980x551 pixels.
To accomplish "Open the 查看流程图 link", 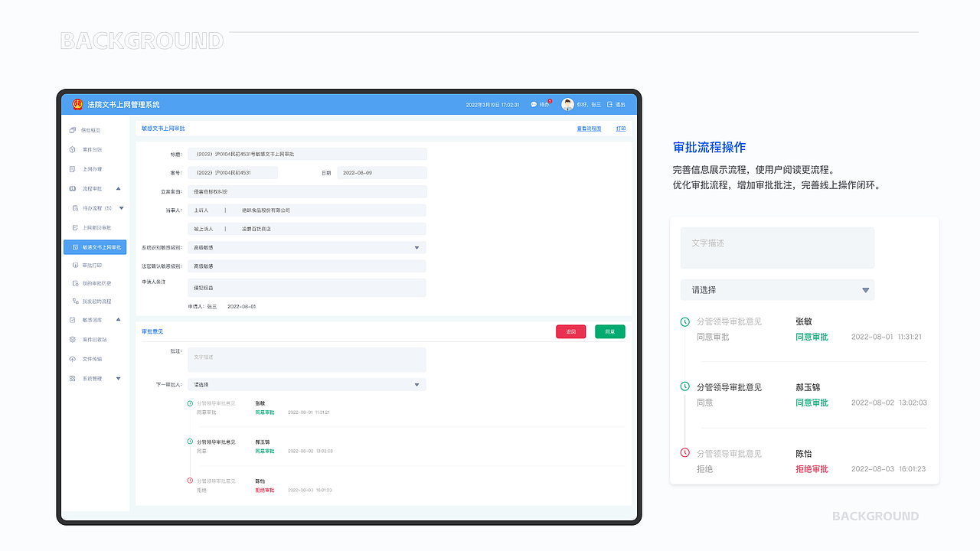I will (587, 128).
